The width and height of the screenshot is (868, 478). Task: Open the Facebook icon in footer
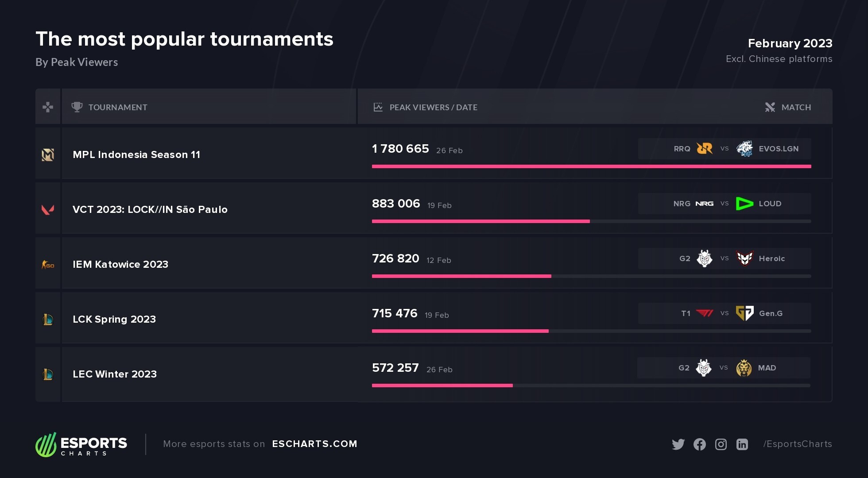tap(700, 444)
